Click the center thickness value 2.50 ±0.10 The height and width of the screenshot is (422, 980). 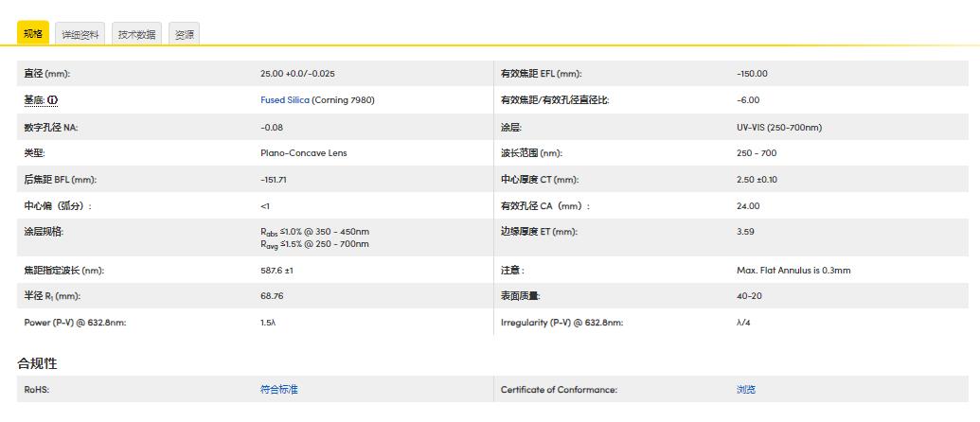(758, 180)
